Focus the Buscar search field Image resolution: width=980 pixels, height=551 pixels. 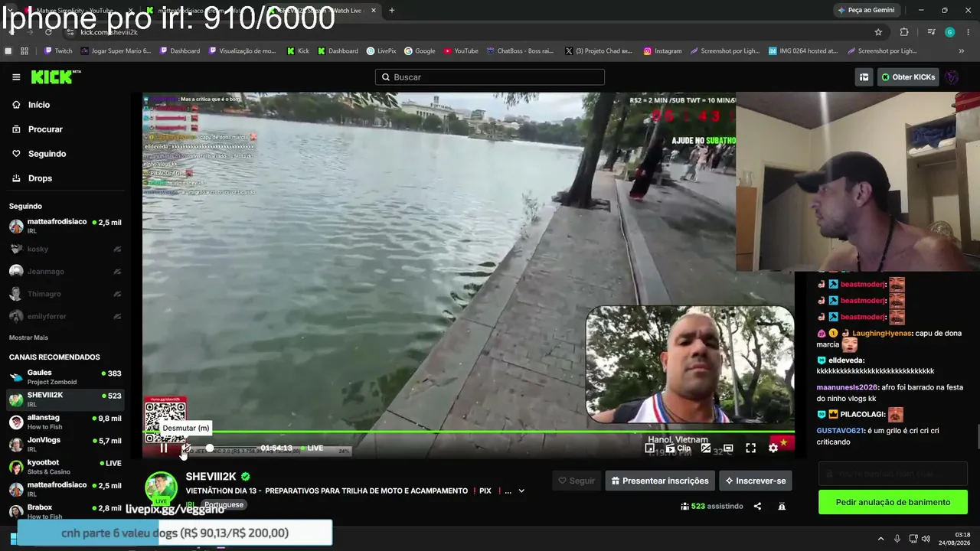(x=490, y=77)
